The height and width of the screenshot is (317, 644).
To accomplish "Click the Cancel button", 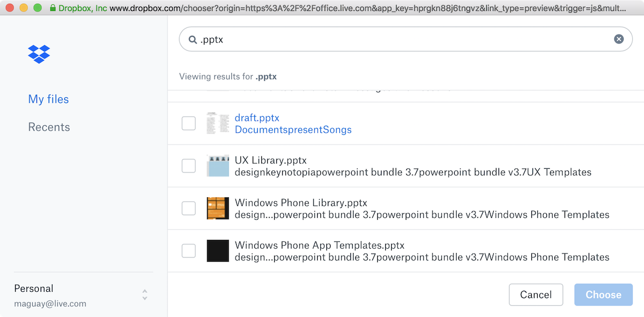I will [x=536, y=294].
